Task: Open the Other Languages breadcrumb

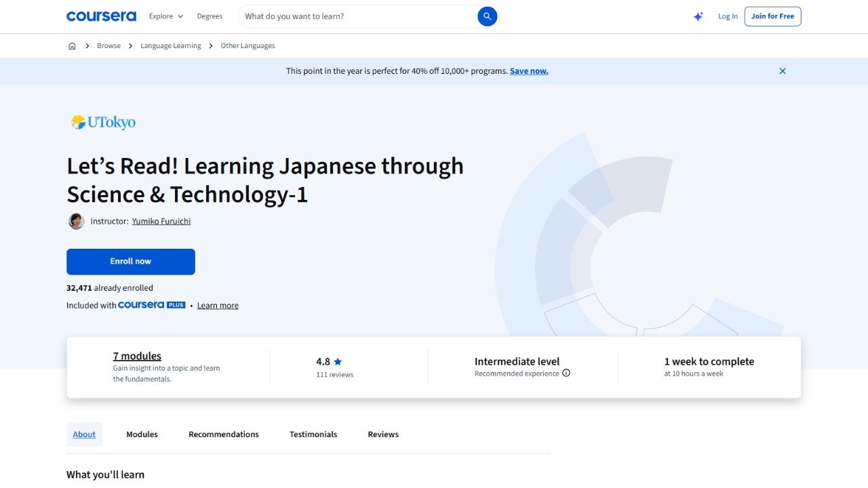Action: tap(248, 46)
